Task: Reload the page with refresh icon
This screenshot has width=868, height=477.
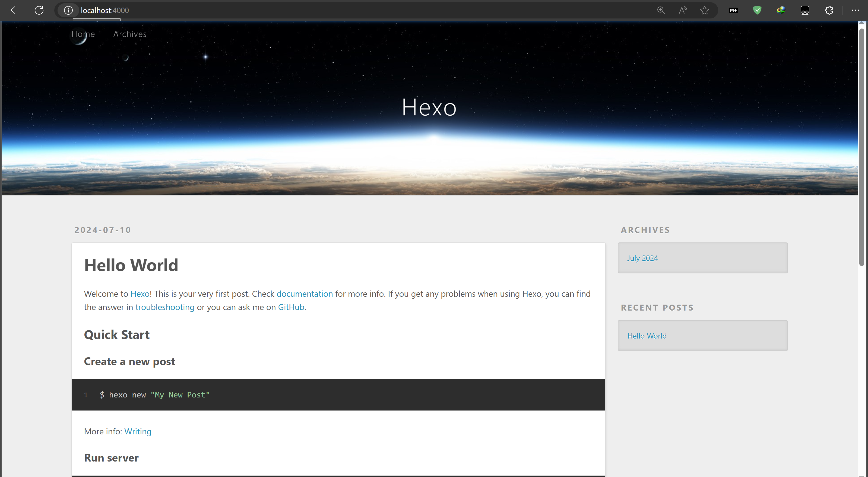Action: [x=39, y=10]
